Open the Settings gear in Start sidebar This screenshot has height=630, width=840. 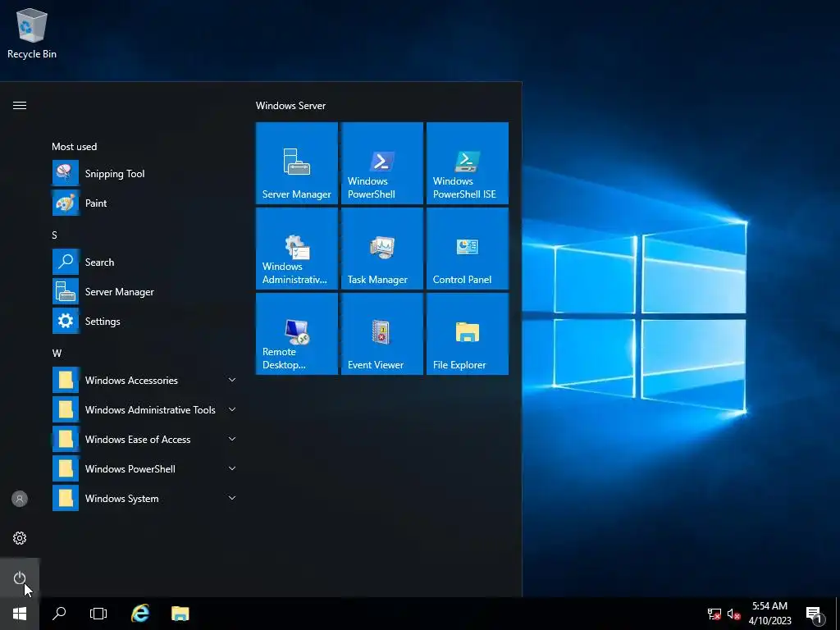(x=20, y=538)
